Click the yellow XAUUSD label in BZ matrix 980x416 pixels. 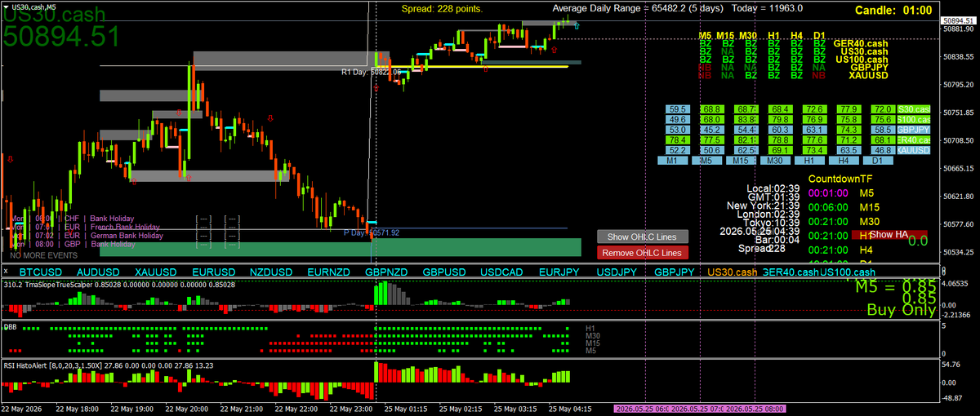click(868, 75)
